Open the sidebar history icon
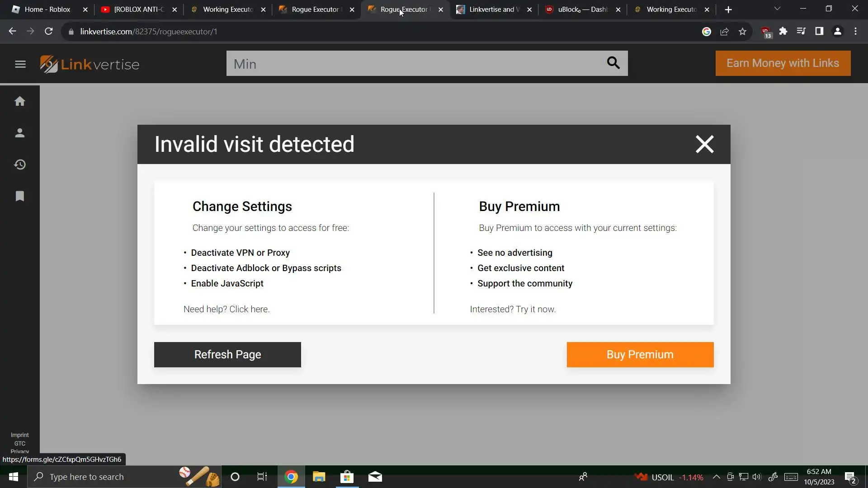Viewport: 868px width, 488px height. coord(20,164)
